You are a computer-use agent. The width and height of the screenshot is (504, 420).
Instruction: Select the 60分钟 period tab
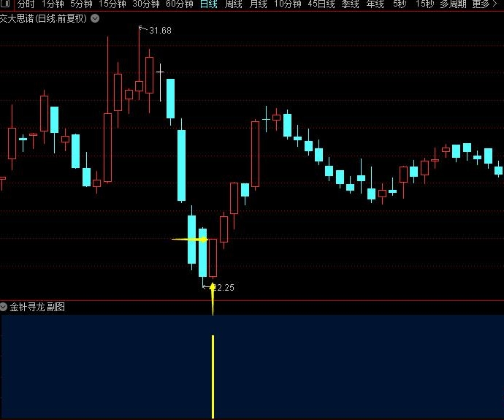(180, 4)
